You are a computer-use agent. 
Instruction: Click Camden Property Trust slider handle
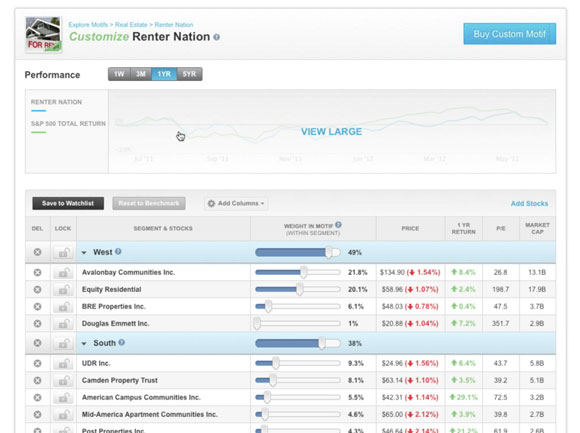point(273,380)
